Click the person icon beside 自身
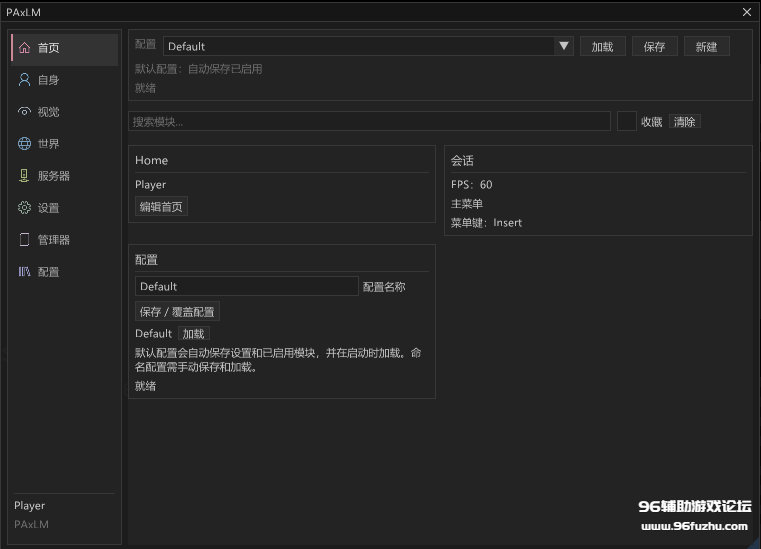Viewport: 761px width, 549px height. tap(24, 80)
